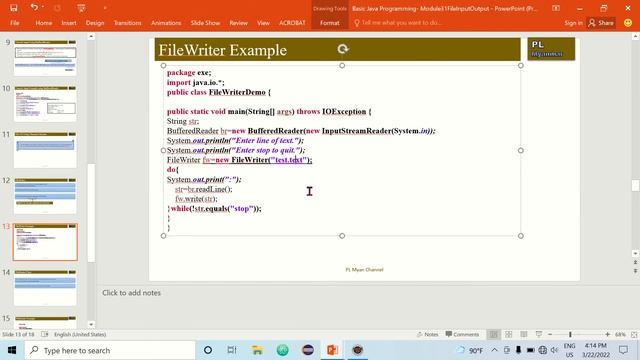Open zoom level 68% dialog

620,334
